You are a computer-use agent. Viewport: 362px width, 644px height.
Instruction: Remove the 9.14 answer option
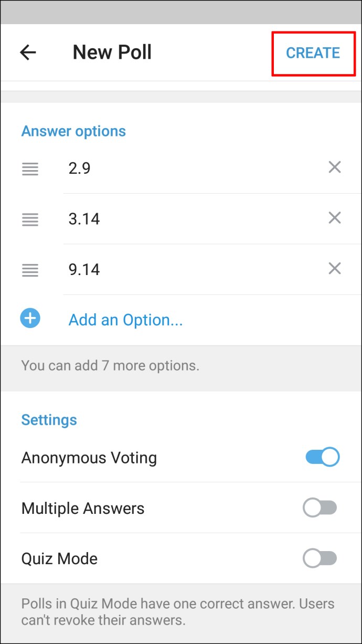click(335, 269)
